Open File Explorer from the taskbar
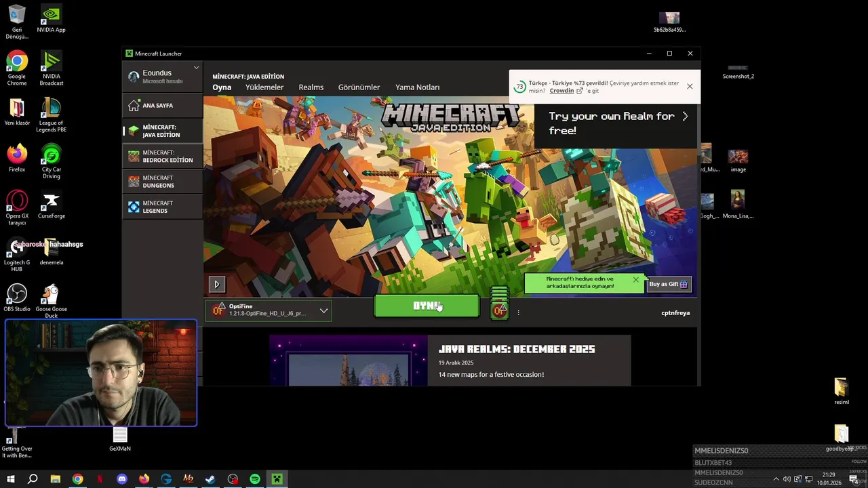 pos(56,479)
